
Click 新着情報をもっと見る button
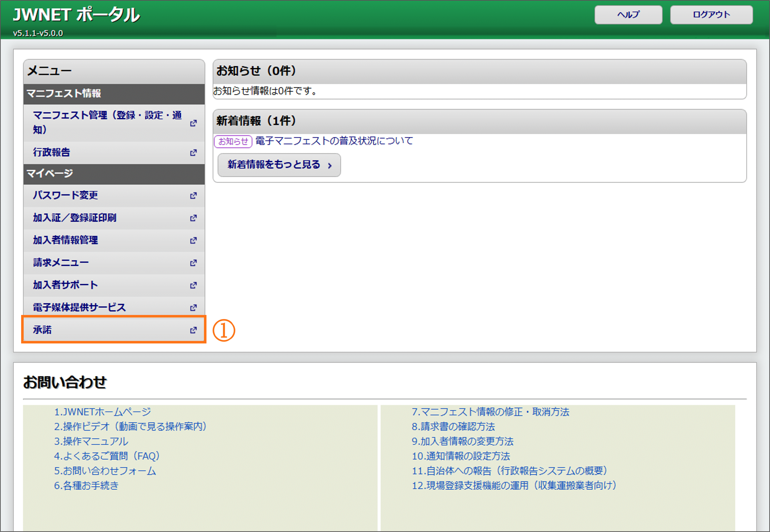[279, 165]
